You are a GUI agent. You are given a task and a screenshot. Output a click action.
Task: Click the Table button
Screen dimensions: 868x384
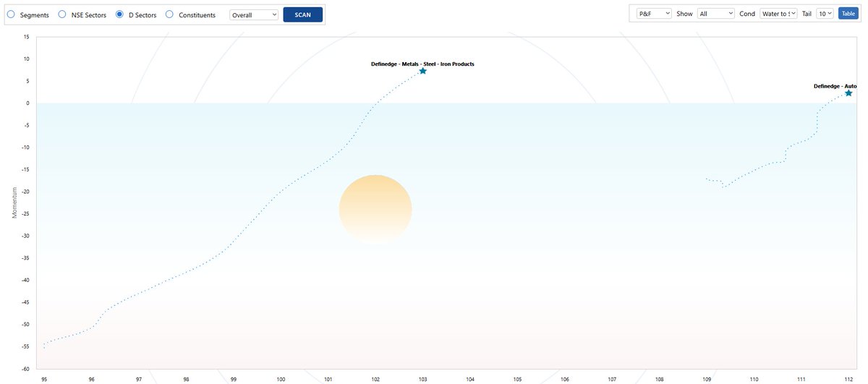tap(847, 13)
